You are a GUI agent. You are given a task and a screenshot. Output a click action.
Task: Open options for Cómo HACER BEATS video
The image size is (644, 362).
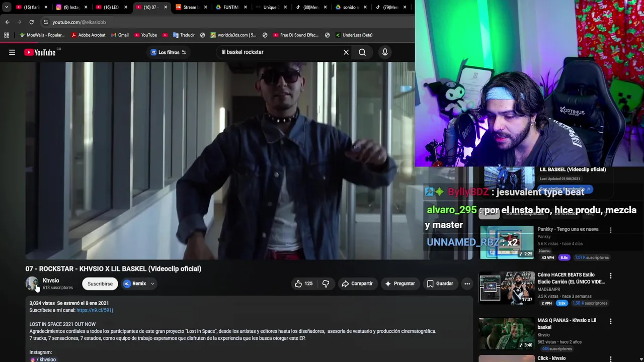tap(611, 276)
